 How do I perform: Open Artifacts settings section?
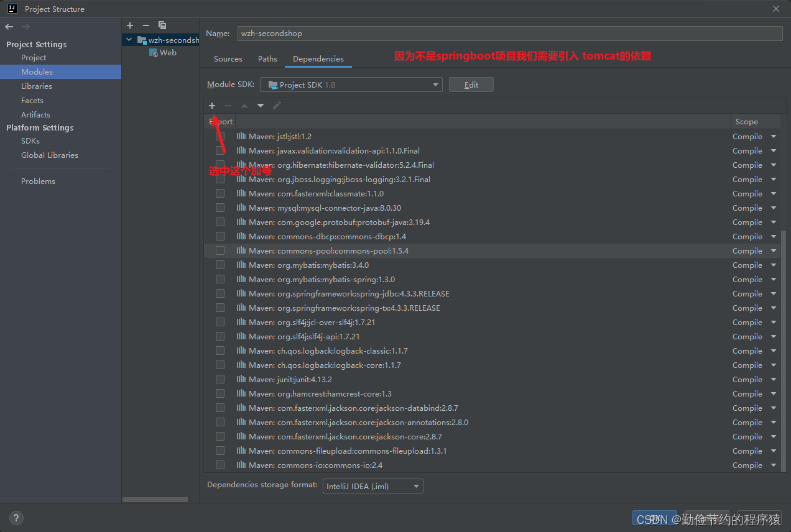click(35, 114)
